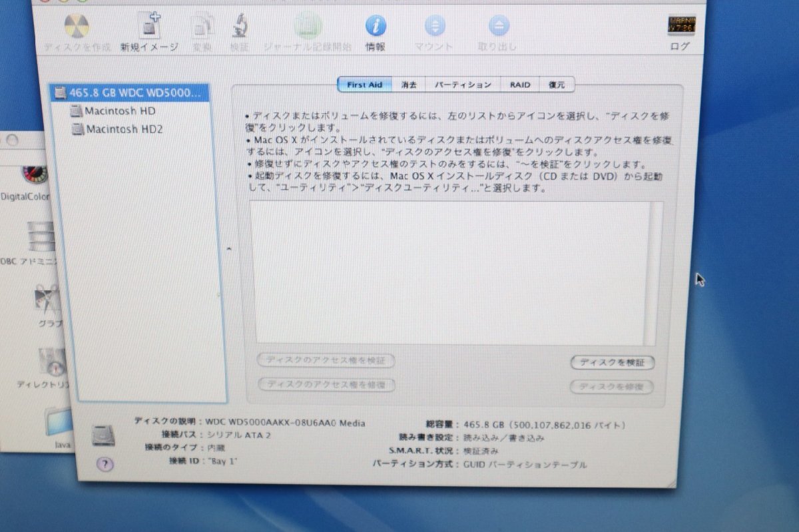The width and height of the screenshot is (799, 532).
Task: Click the DigitalColor Meter icon in background window
Action: coord(34,175)
